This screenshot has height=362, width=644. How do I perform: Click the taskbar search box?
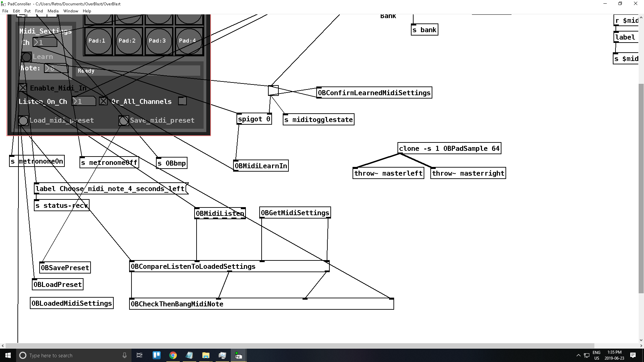point(73,355)
